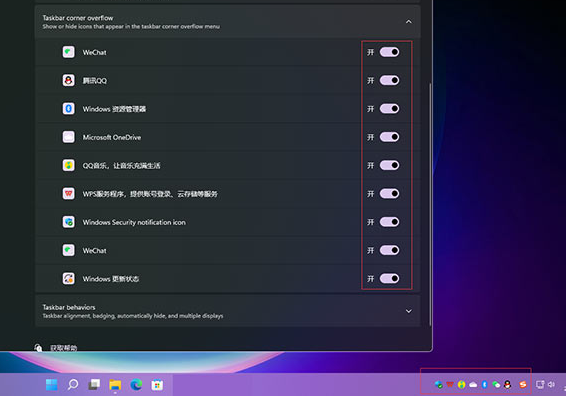Click the Microsoft OneDrive label
The height and width of the screenshot is (396, 566).
[112, 137]
